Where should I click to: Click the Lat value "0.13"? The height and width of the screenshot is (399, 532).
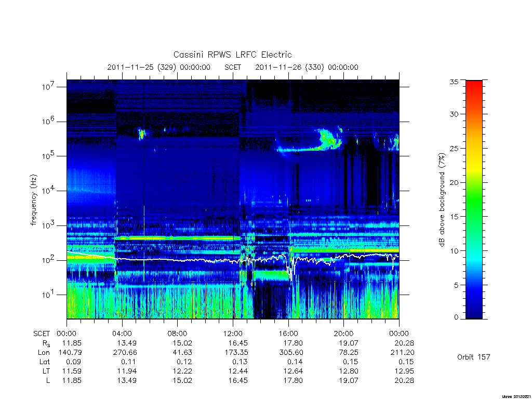[240, 362]
